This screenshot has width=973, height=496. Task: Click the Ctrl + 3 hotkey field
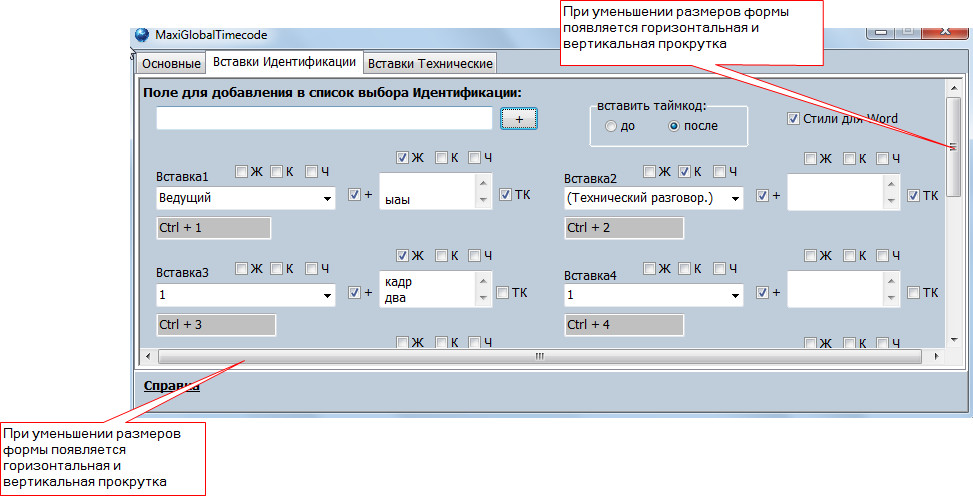pos(216,325)
